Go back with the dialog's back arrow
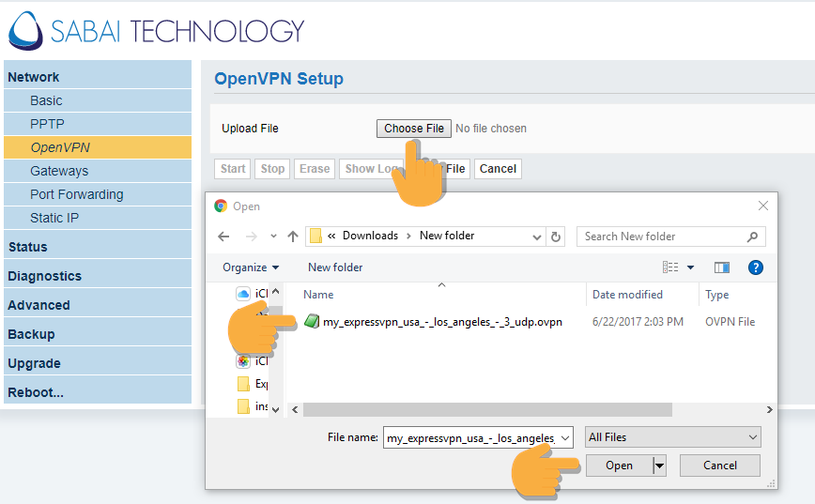This screenshot has height=504, width=815. [x=223, y=237]
